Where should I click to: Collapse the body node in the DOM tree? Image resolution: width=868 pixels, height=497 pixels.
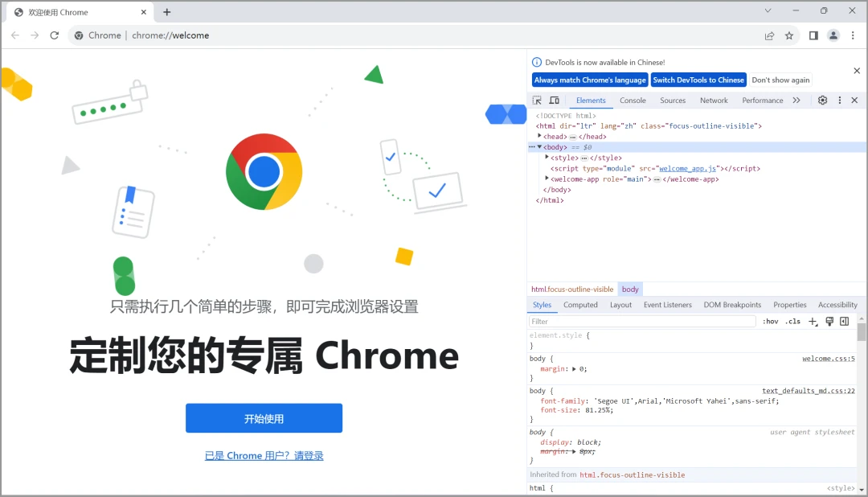(540, 147)
